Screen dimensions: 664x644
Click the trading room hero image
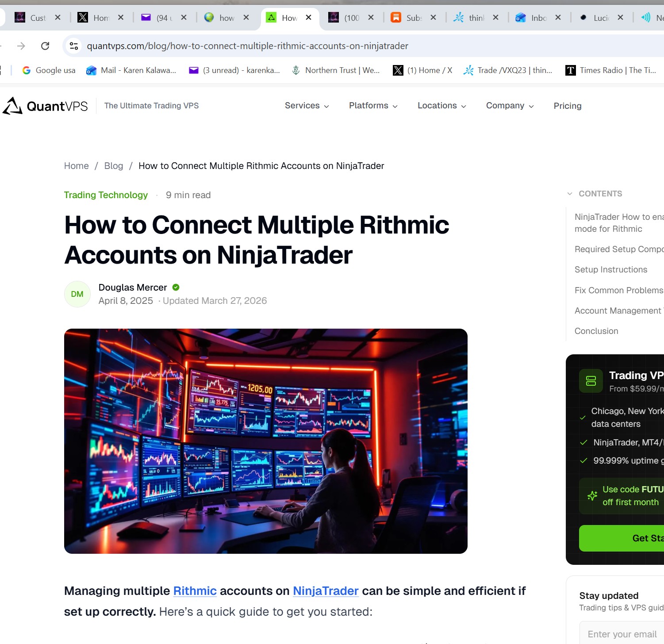[266, 441]
